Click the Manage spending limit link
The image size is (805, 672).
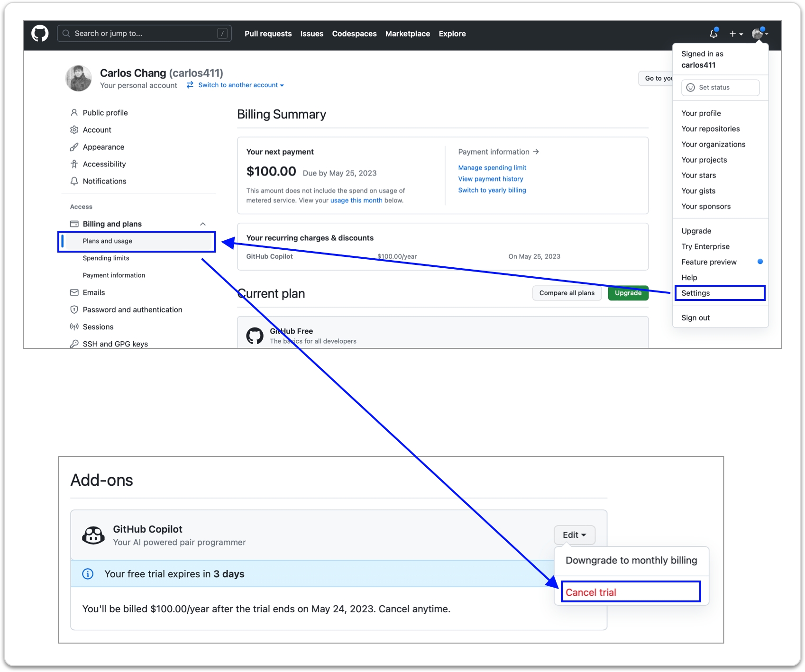tap(492, 168)
